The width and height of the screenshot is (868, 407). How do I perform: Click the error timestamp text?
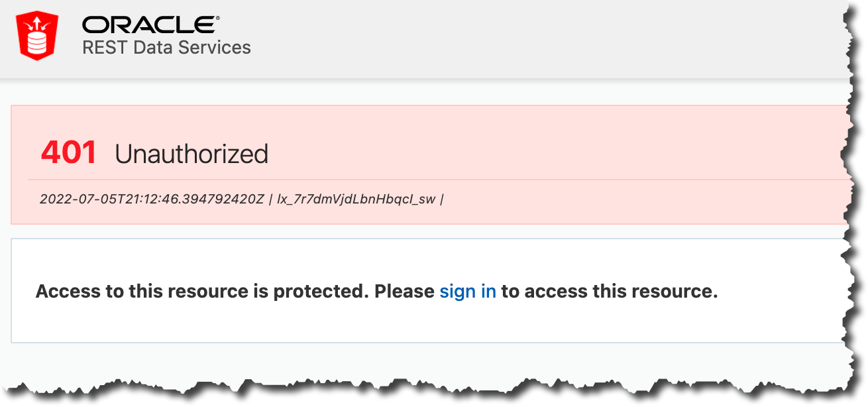point(152,199)
